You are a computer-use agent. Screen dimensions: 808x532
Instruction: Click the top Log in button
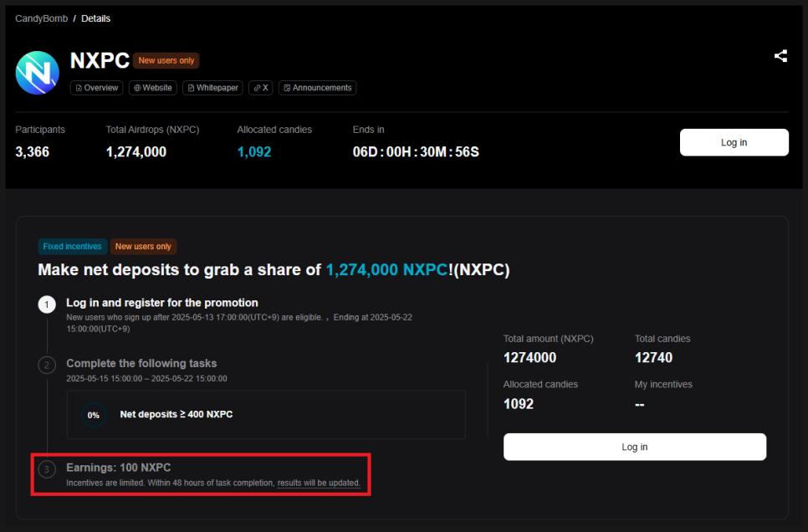click(x=734, y=142)
